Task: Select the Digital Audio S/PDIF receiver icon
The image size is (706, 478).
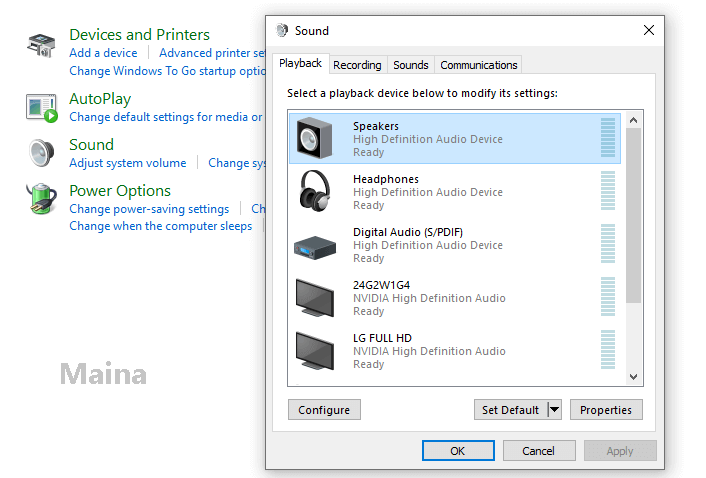Action: (315, 248)
